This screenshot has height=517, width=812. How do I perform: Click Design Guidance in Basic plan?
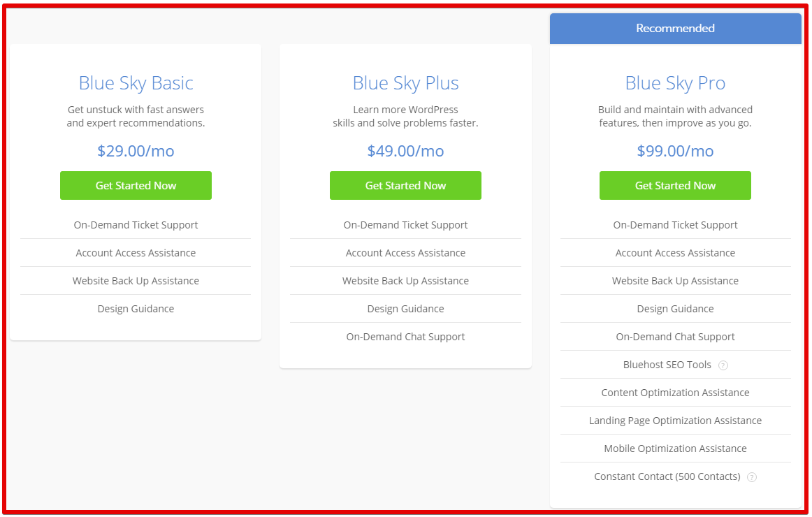click(x=136, y=309)
